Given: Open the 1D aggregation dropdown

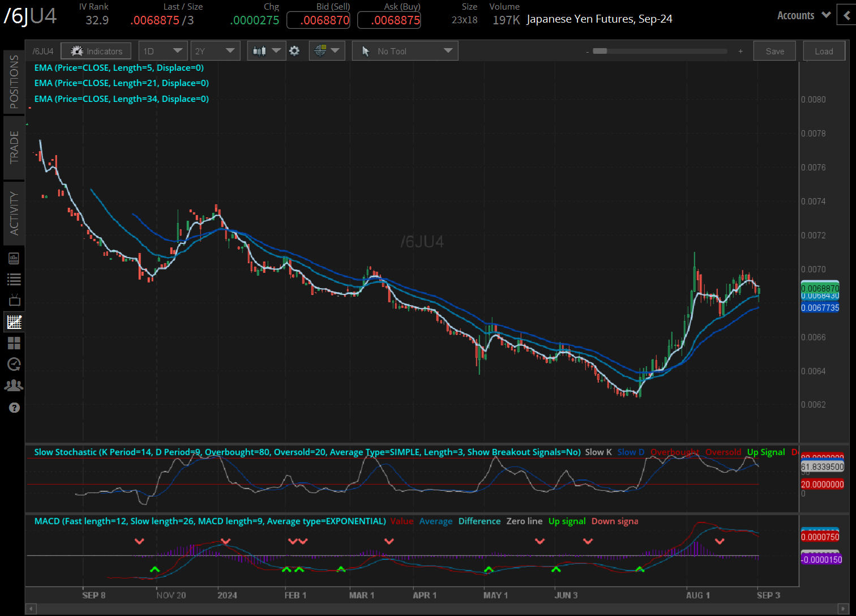Looking at the screenshot, I should click(162, 51).
